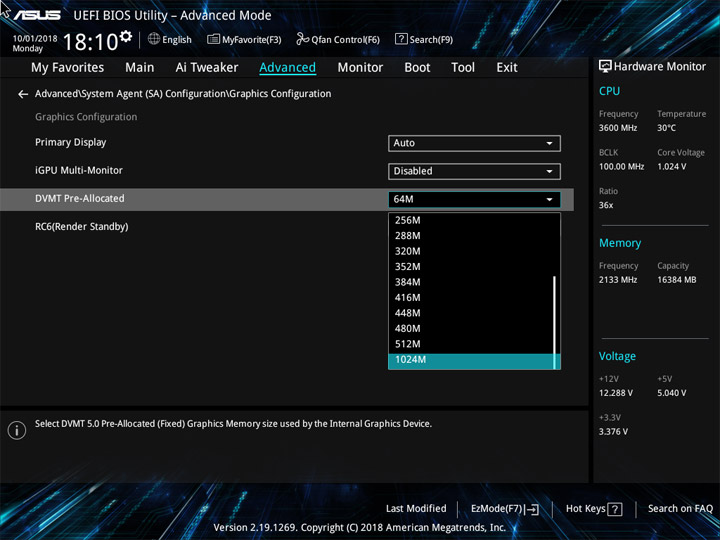Click the 3600 MHz CPU frequency value
Screen dimensions: 720x540
coord(618,128)
